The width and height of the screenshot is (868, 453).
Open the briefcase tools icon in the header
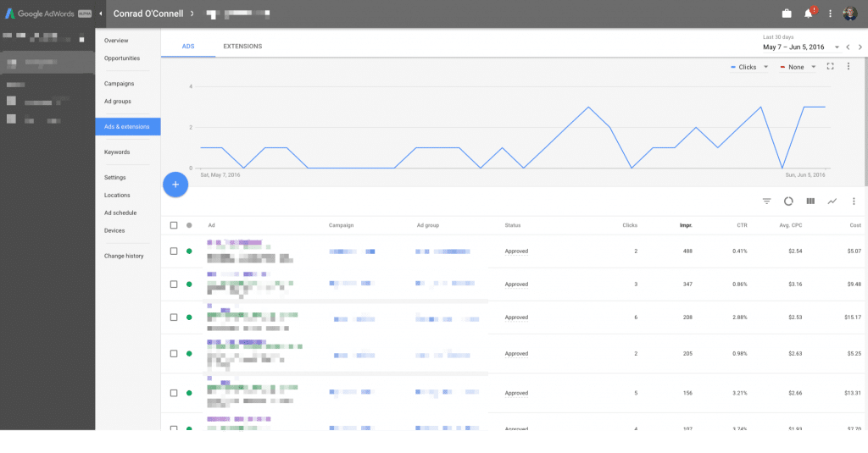tap(787, 14)
